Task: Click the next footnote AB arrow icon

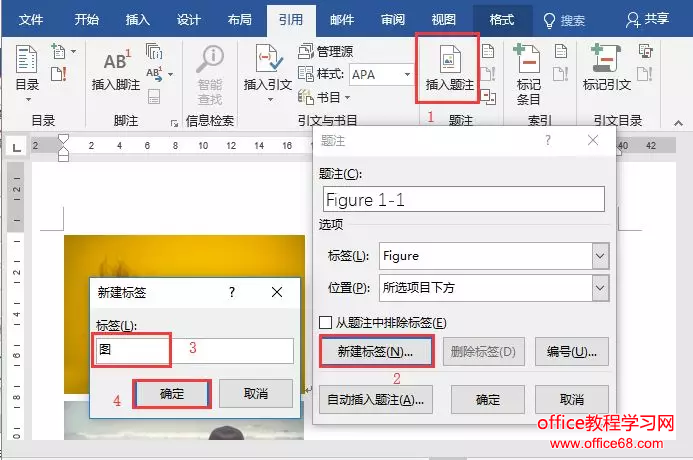Action: (155, 74)
